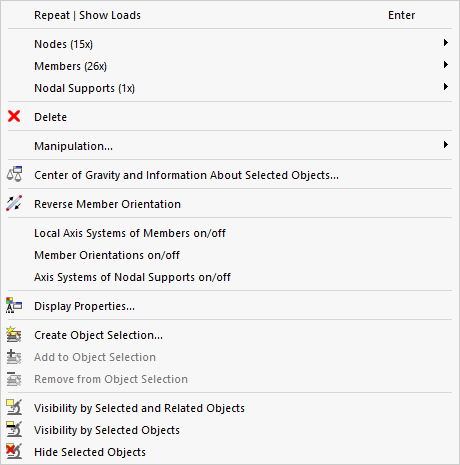Select Repeat | Show Loads menu entry
The width and height of the screenshot is (460, 465).
[x=230, y=15]
